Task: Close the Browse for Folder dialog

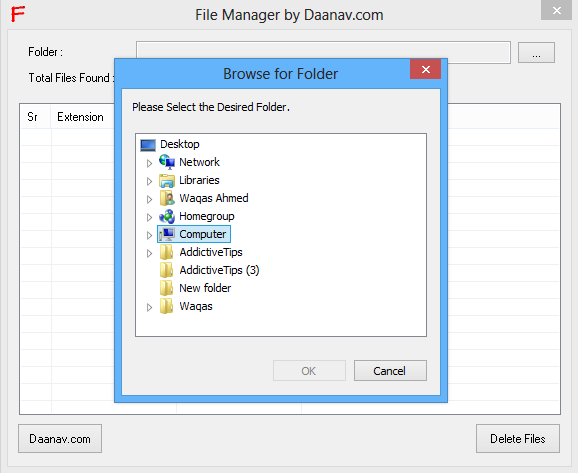Action: point(425,69)
